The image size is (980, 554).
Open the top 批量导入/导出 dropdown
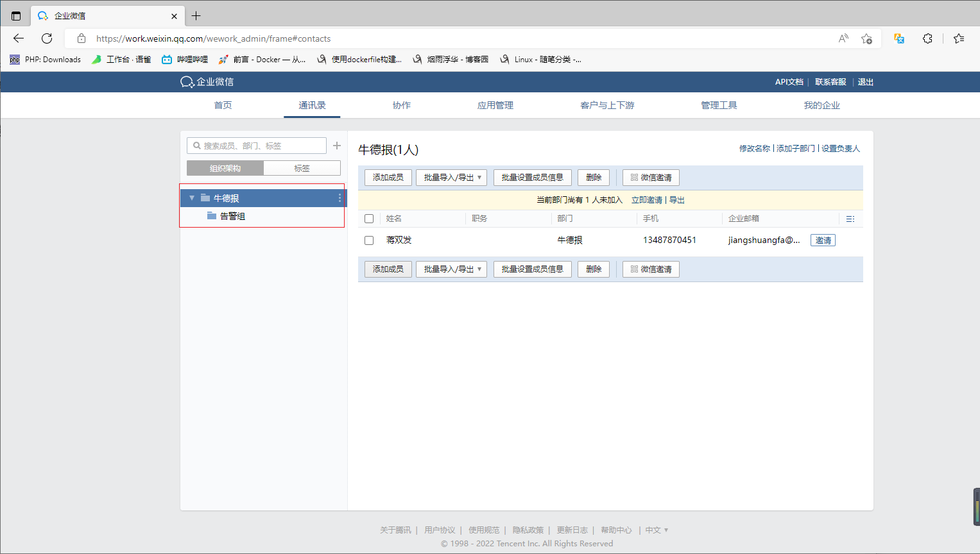tap(452, 178)
